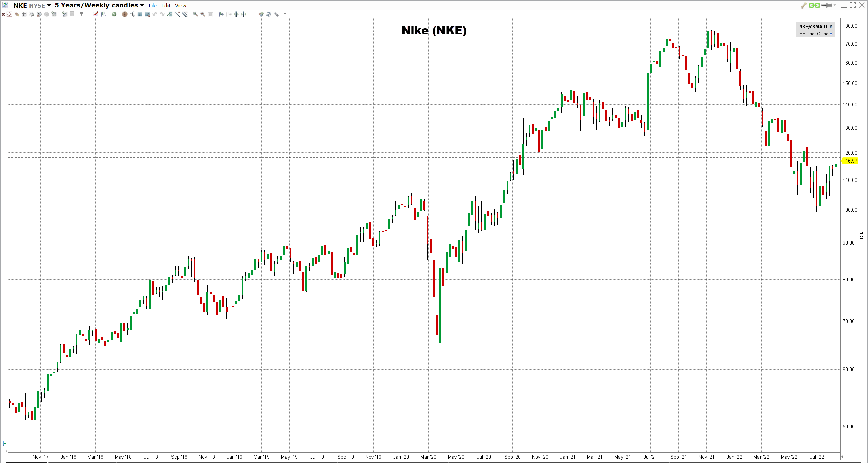The image size is (868, 463).
Task: Click the green chain link icon
Action: click(x=814, y=5)
